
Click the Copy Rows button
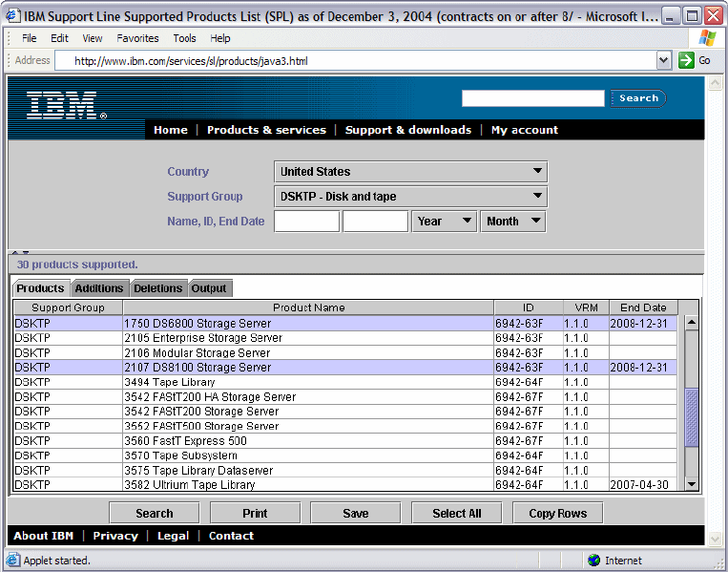click(557, 513)
